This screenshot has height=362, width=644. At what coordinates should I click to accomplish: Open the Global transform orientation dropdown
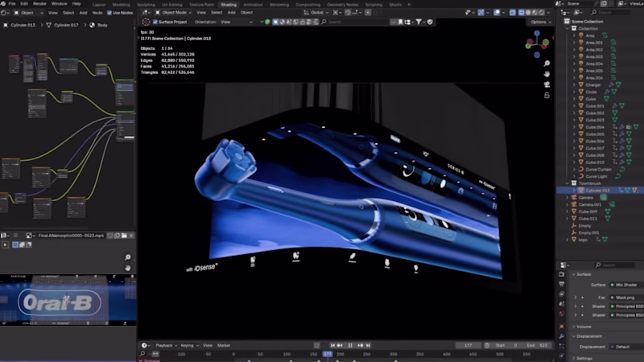click(316, 13)
